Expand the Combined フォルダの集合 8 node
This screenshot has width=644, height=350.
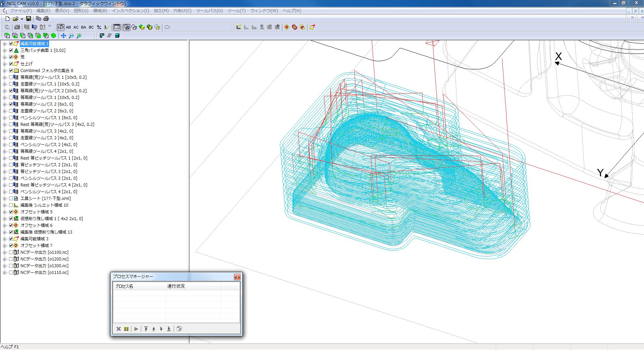[x=4, y=71]
